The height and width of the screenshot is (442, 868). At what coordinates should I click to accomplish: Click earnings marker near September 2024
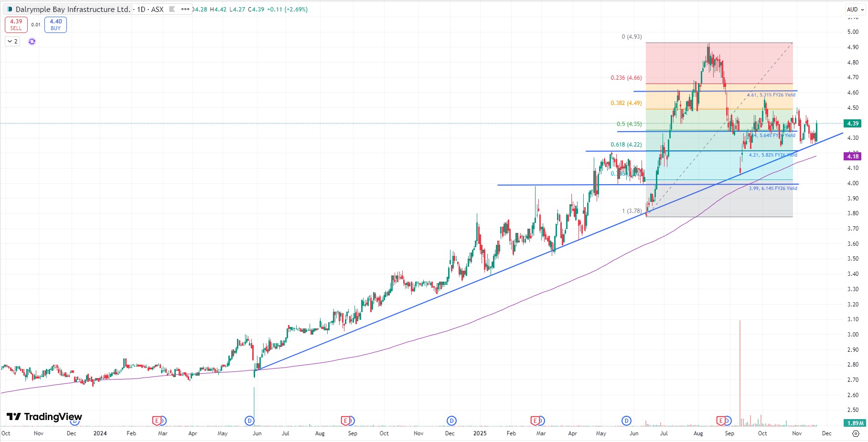pyautogui.click(x=345, y=421)
